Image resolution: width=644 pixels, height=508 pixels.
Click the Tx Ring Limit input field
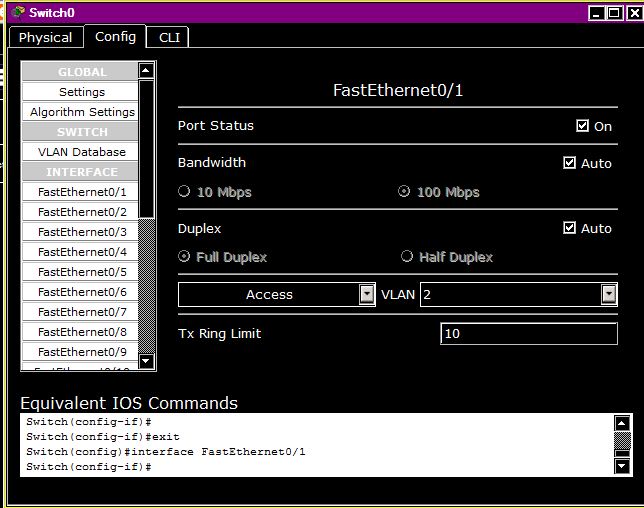tap(529, 333)
